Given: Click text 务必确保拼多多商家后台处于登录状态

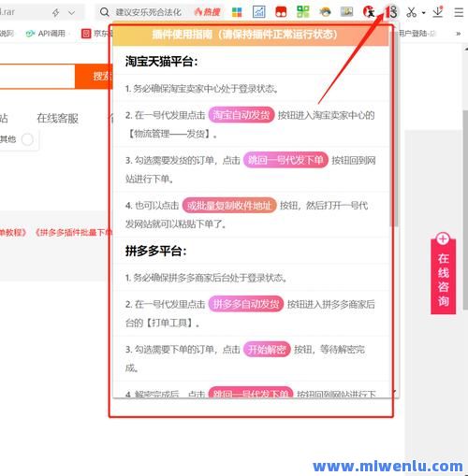Looking at the screenshot, I should (210, 278).
